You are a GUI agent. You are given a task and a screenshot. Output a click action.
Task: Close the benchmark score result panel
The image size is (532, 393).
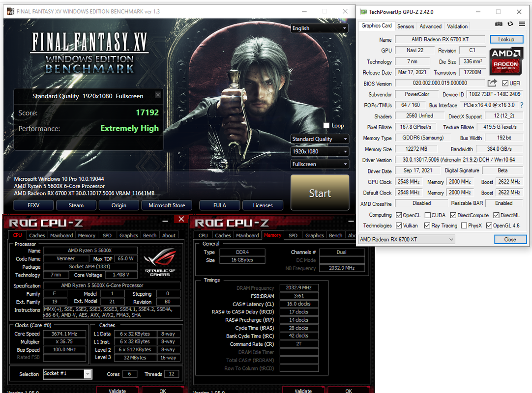[158, 95]
